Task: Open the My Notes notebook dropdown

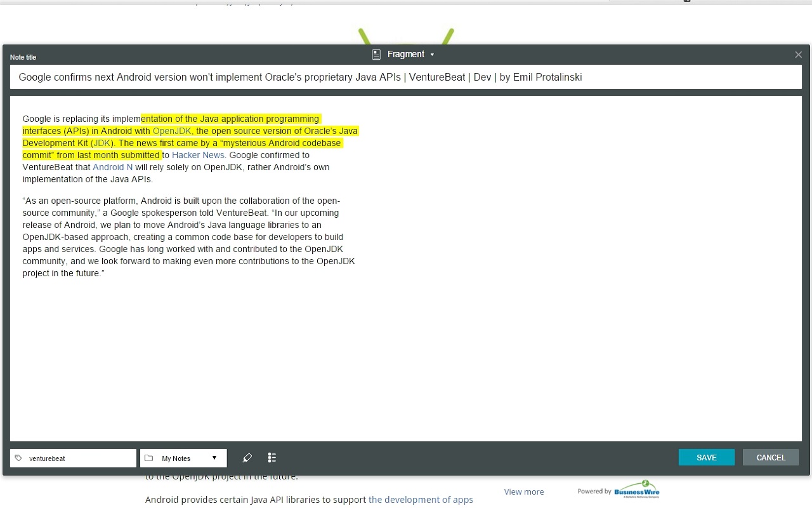Action: [183, 458]
